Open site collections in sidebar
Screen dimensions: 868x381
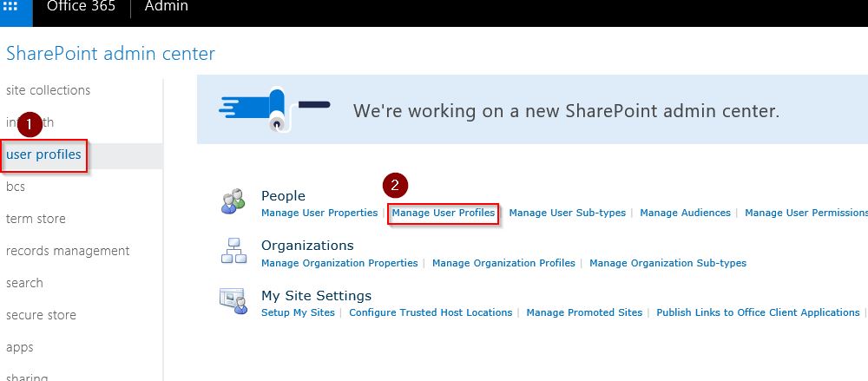point(48,89)
